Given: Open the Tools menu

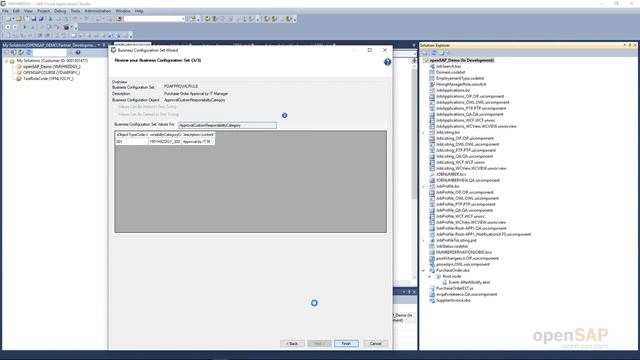Looking at the screenshot, I should pyautogui.click(x=76, y=11).
